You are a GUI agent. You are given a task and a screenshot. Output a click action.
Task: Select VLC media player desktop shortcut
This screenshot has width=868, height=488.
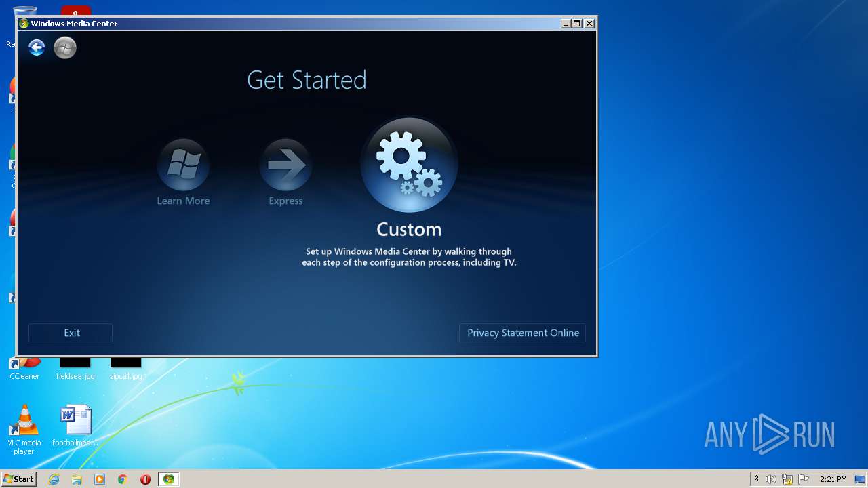click(24, 430)
